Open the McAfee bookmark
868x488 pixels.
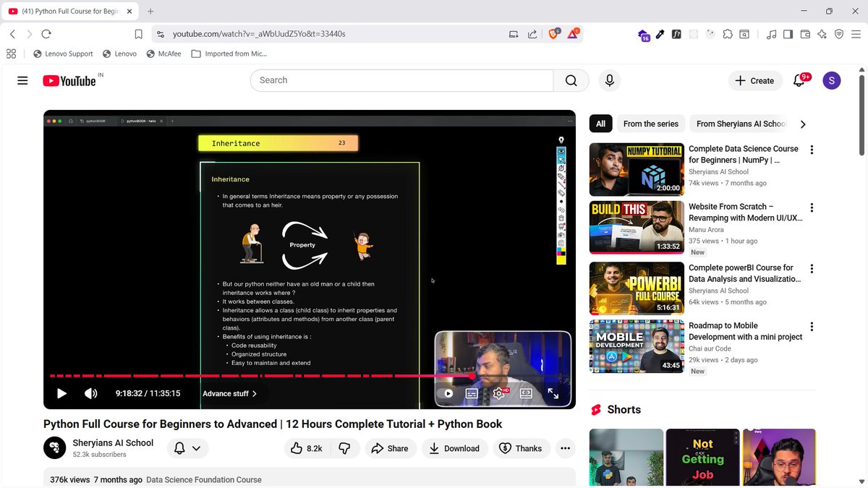click(x=163, y=53)
